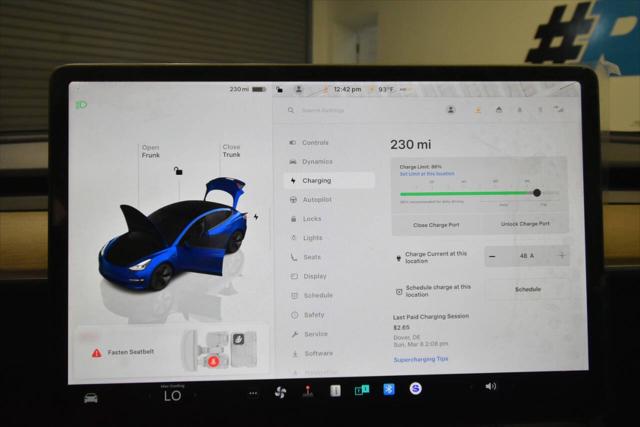Open the profile icon in settings header

coord(451,109)
